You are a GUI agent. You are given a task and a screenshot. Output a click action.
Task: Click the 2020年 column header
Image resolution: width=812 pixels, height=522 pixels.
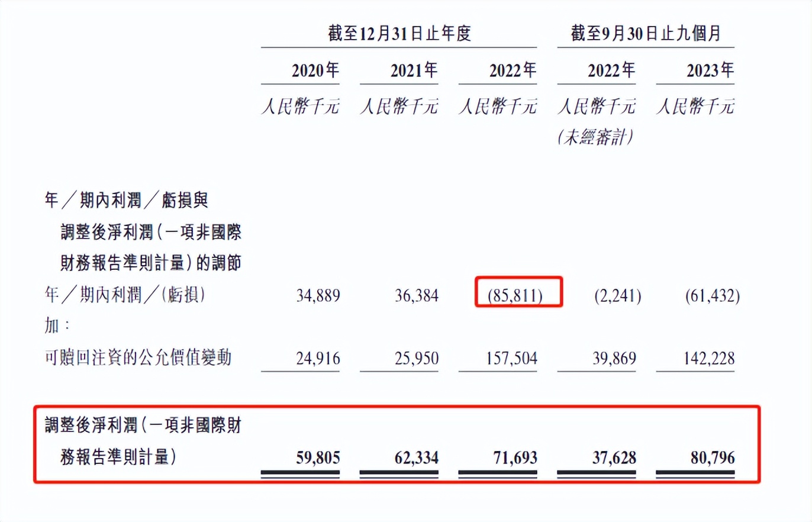(315, 71)
